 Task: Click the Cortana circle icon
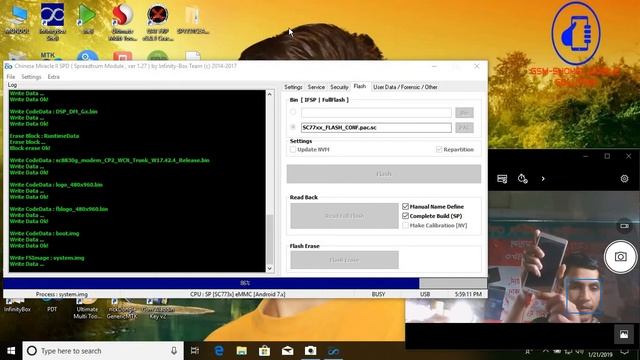point(31,351)
